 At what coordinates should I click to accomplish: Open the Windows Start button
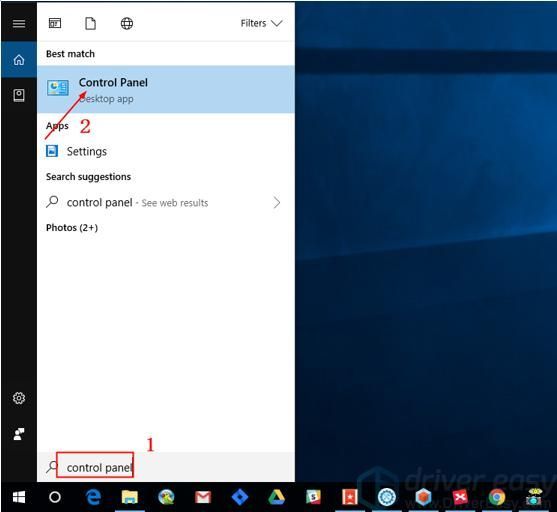19,497
